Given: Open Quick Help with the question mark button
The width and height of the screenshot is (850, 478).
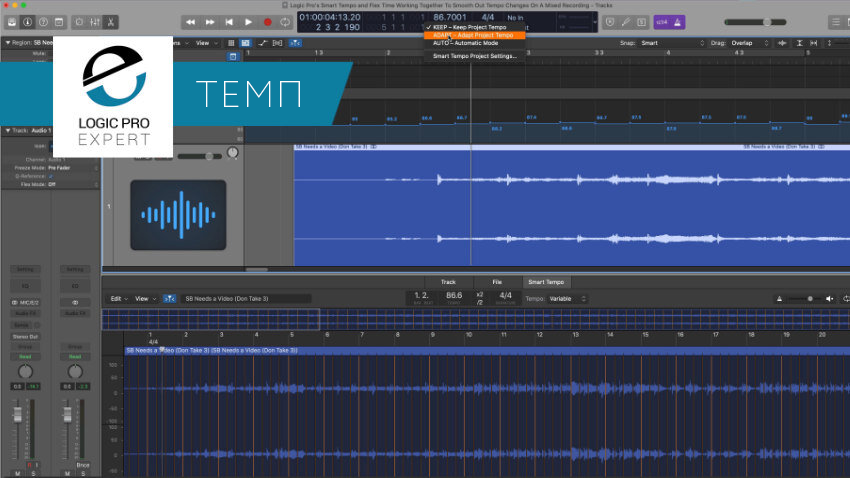Looking at the screenshot, I should point(43,22).
